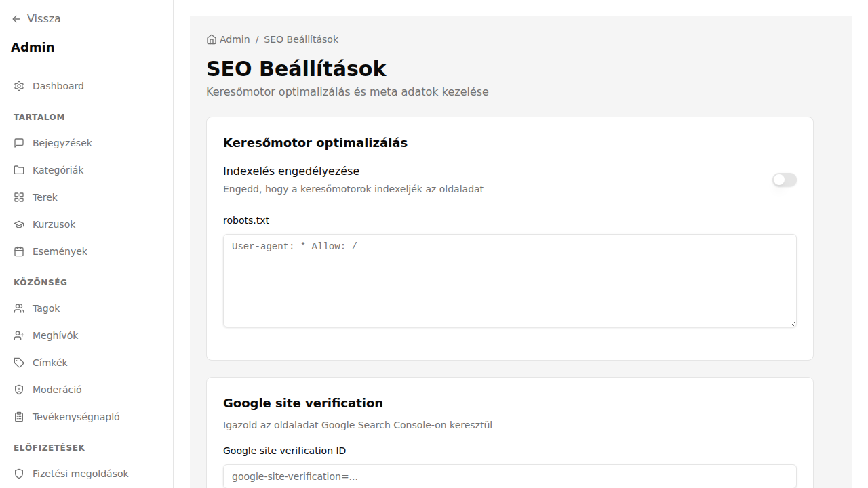The width and height of the screenshot is (868, 488).
Task: Open Tevékenységnapló via its document icon
Action: tap(18, 416)
